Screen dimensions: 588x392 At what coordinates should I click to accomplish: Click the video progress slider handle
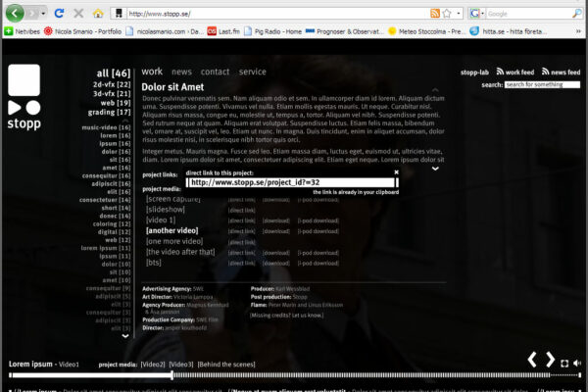tap(171, 374)
